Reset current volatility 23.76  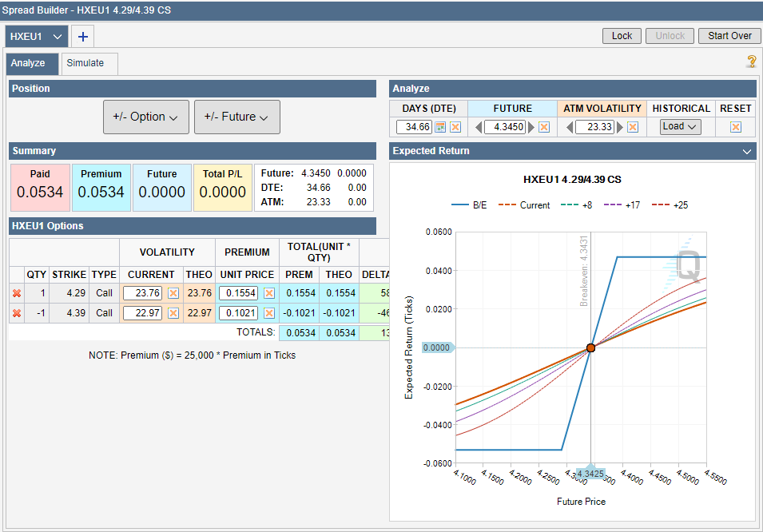(x=173, y=293)
